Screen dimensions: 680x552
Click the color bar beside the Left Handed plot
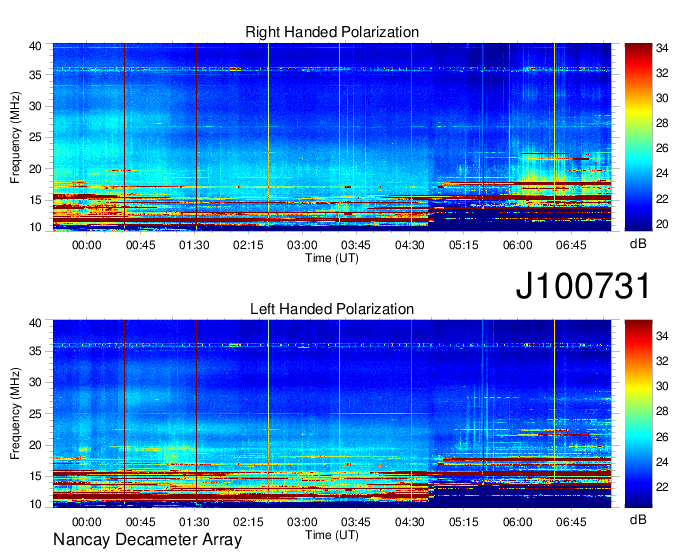tap(638, 414)
